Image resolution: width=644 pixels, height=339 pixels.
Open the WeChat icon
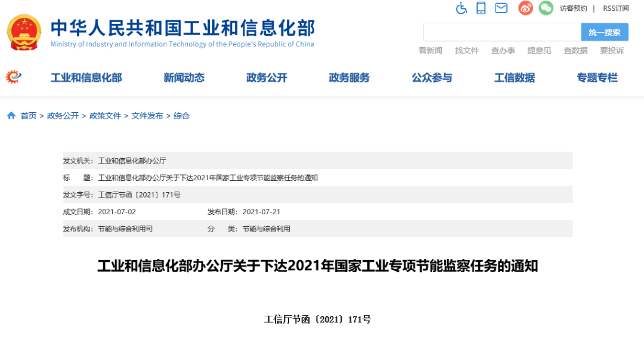pyautogui.click(x=546, y=8)
